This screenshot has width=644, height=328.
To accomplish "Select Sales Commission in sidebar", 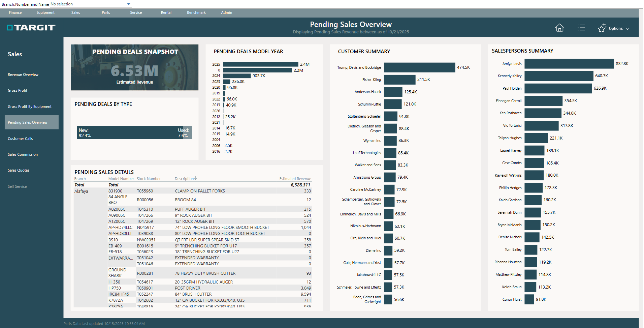I will click(x=23, y=154).
